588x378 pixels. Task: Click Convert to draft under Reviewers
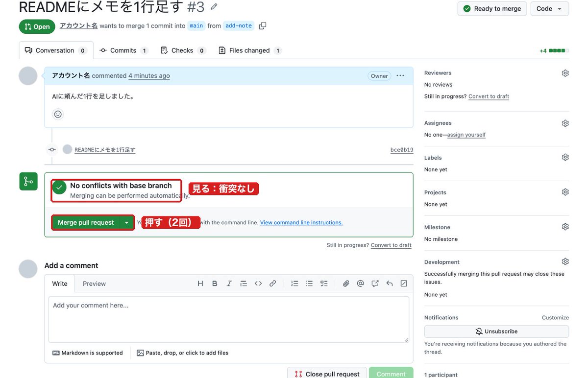pos(489,96)
